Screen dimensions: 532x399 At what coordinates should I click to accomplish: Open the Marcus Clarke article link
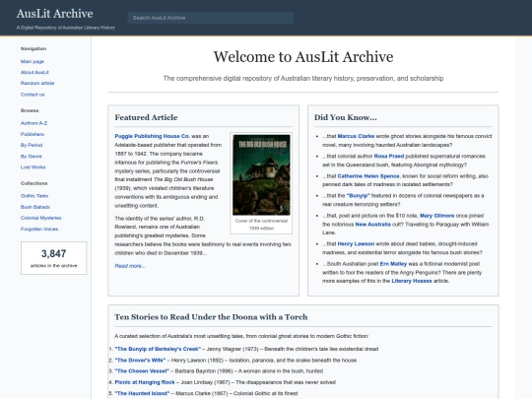point(356,136)
